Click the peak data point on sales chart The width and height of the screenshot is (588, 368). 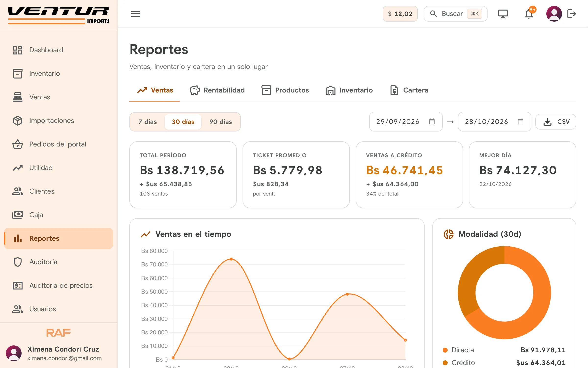point(231,259)
